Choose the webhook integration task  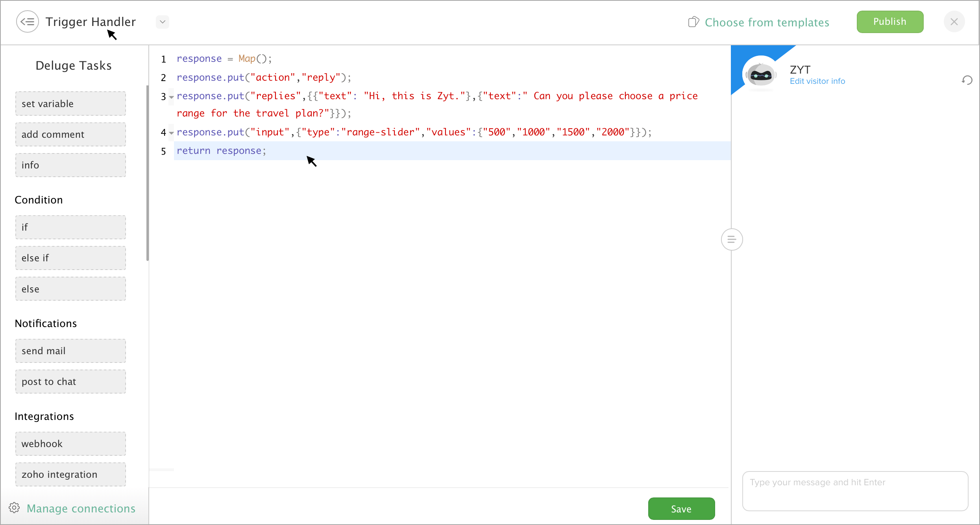(70, 444)
